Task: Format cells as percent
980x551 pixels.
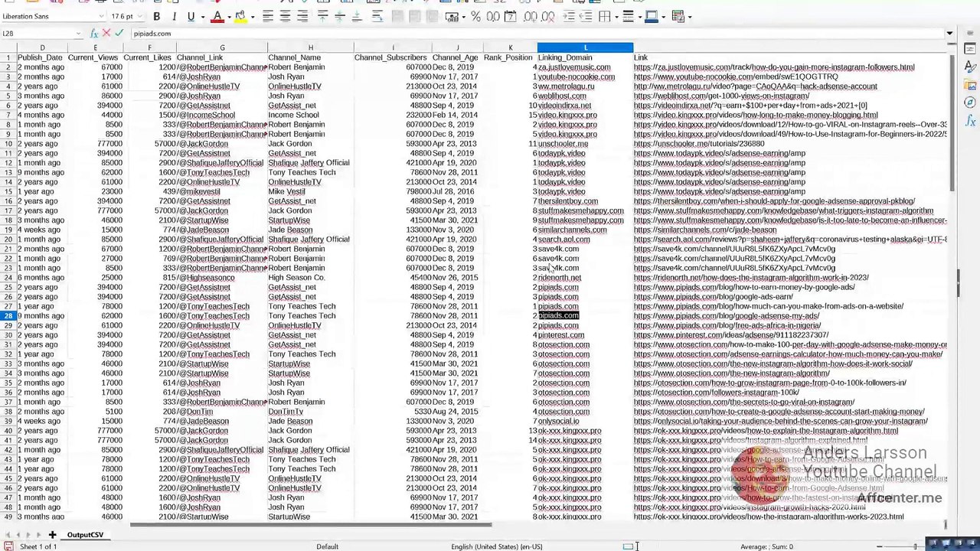Action: click(475, 16)
